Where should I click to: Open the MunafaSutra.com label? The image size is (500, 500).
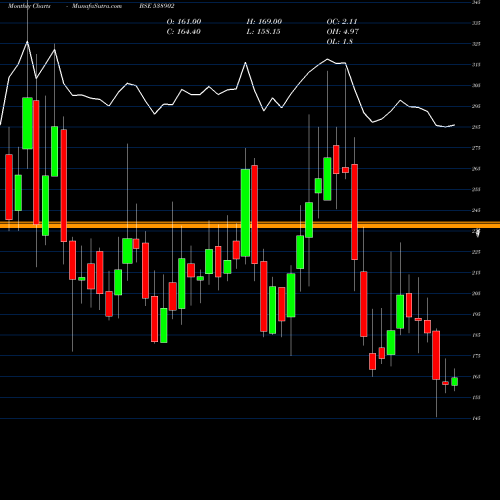tap(97, 6)
